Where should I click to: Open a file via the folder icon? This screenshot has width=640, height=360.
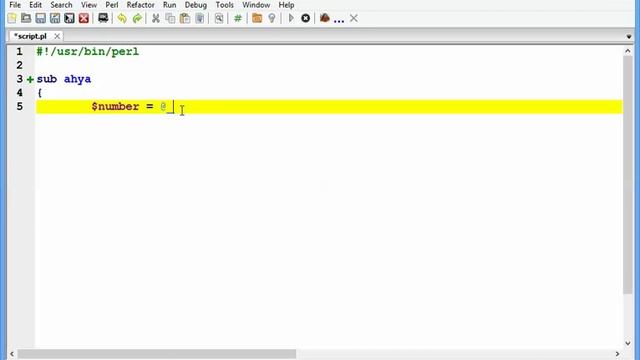pyautogui.click(x=26, y=18)
